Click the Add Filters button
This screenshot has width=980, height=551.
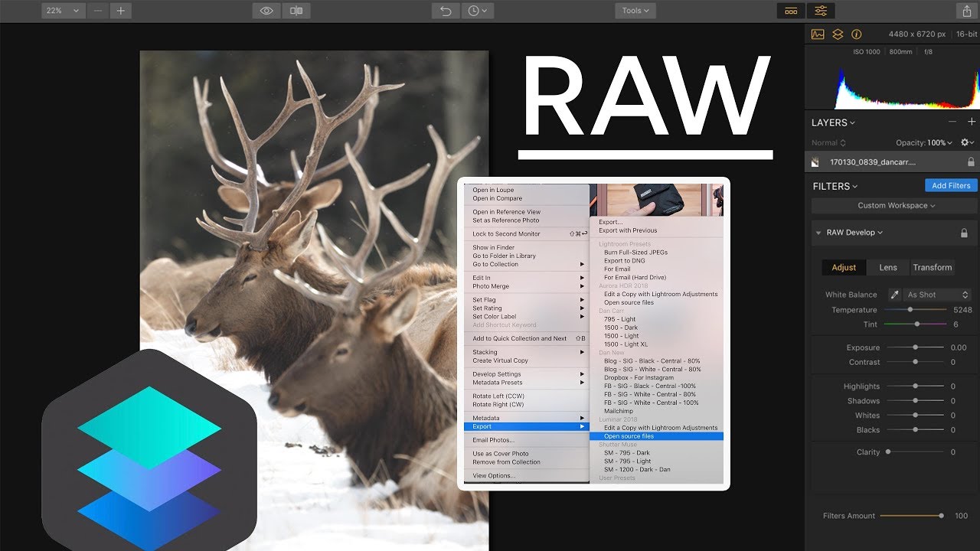coord(951,186)
